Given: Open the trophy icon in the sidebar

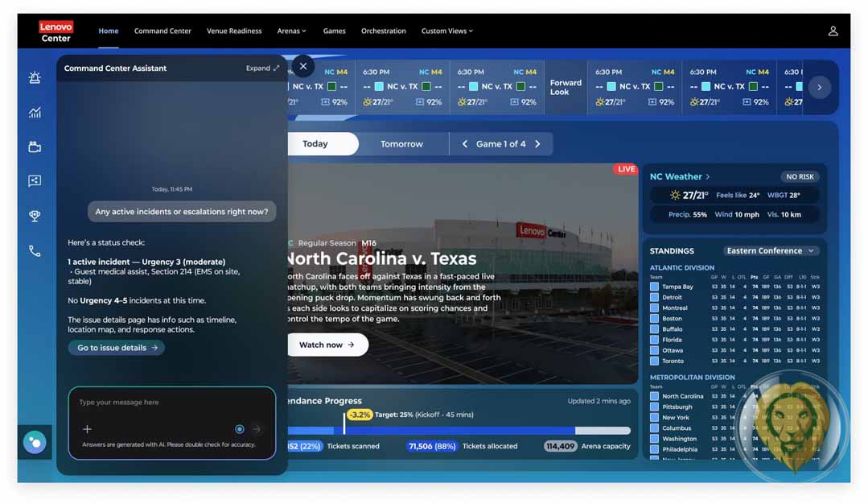Looking at the screenshot, I should pos(35,216).
